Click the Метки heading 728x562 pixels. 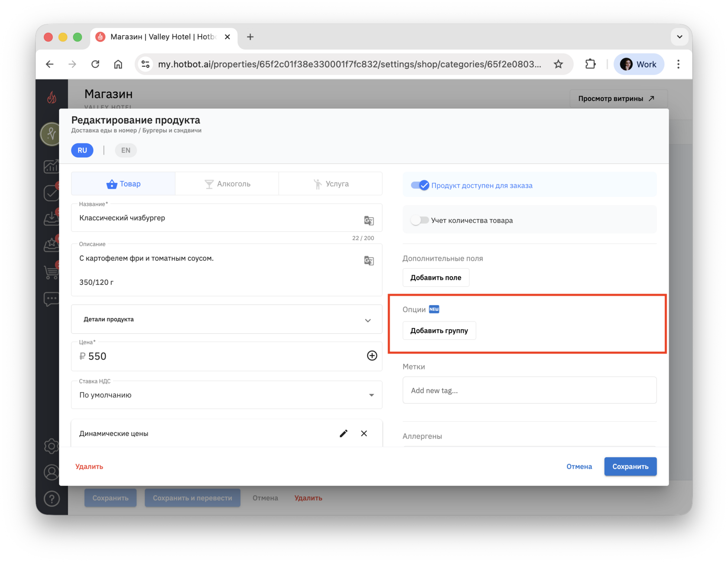click(x=414, y=367)
